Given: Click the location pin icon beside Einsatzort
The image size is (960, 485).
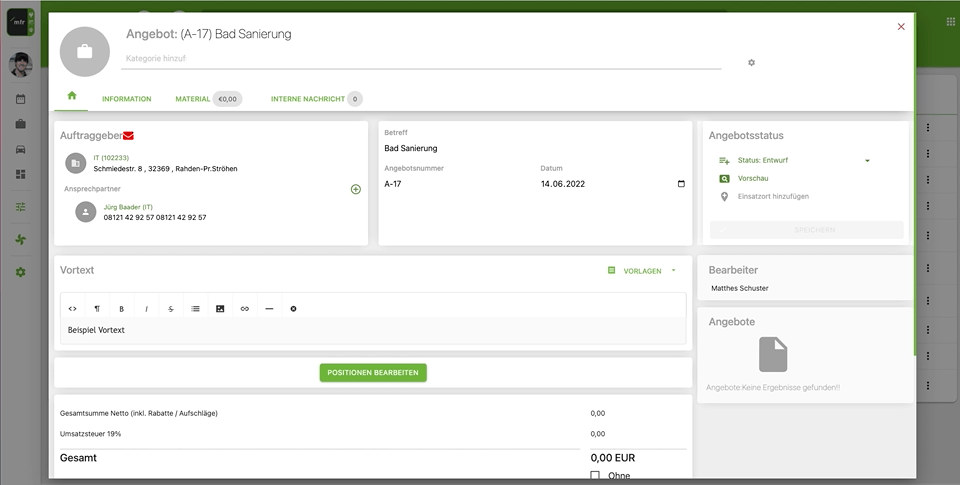Looking at the screenshot, I should 724,197.
